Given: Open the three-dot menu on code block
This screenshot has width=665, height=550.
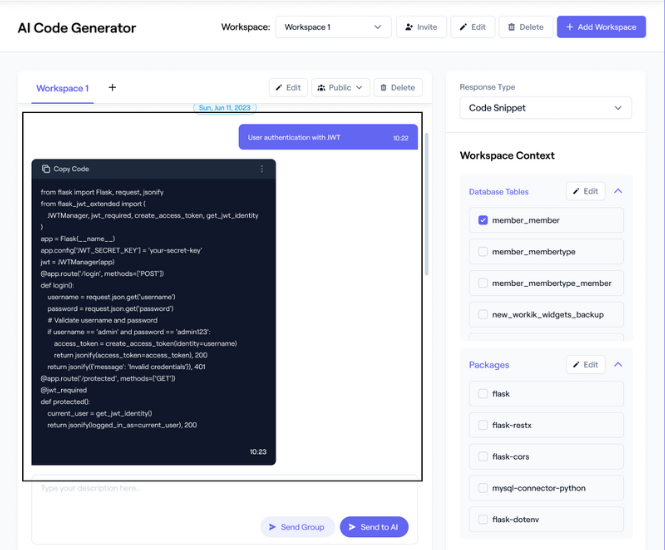Looking at the screenshot, I should (262, 169).
